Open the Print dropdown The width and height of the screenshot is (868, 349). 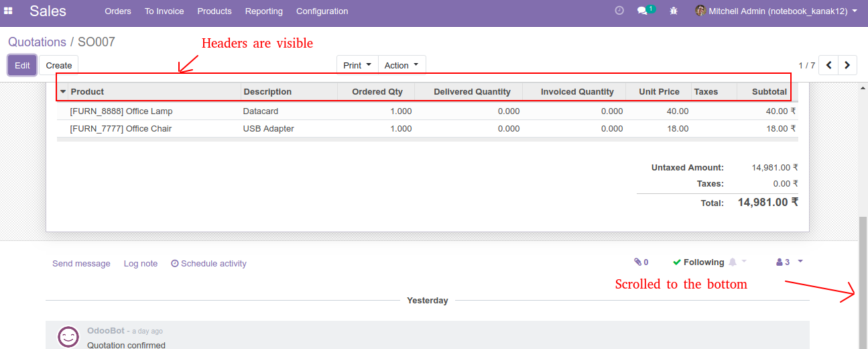357,65
